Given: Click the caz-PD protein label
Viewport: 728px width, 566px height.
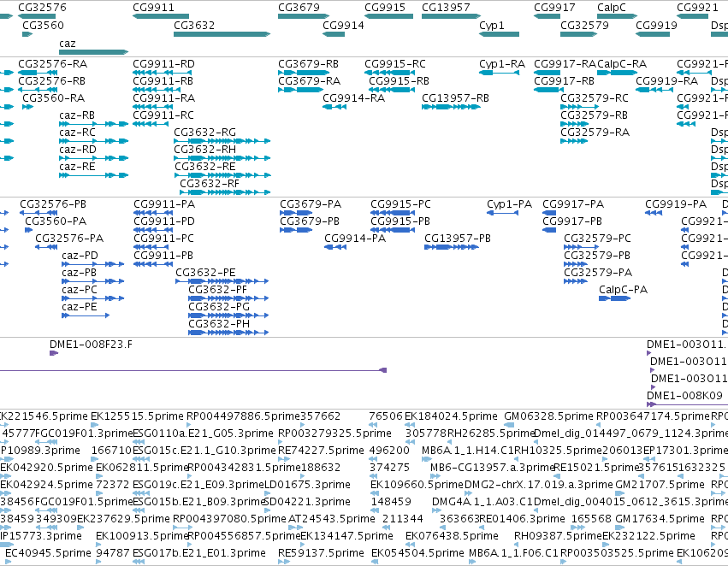Looking at the screenshot, I should pos(80,256).
